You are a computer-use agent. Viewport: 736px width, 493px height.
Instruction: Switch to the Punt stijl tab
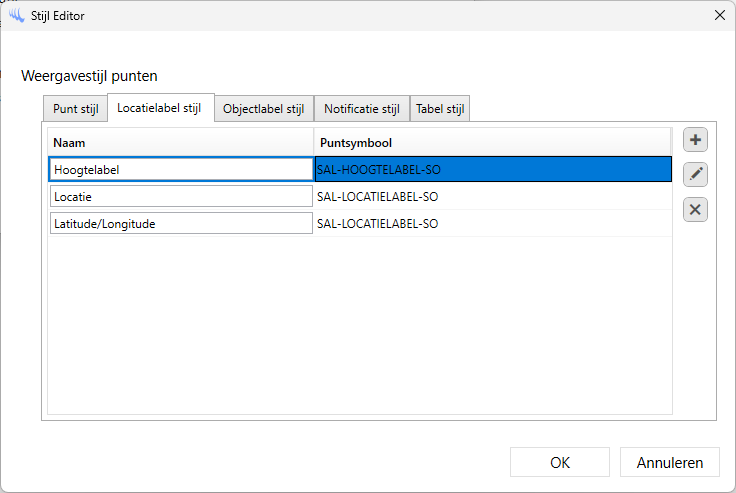76,109
